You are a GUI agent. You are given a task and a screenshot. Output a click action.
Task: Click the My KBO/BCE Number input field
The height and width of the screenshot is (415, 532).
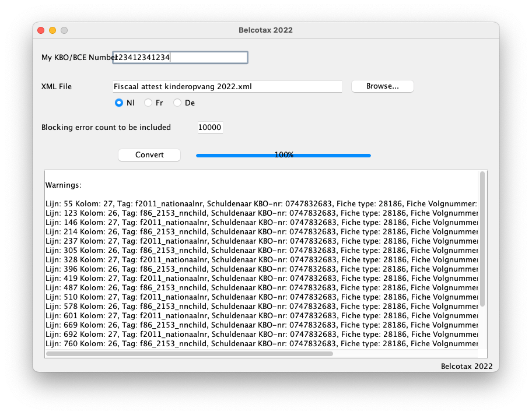point(180,57)
